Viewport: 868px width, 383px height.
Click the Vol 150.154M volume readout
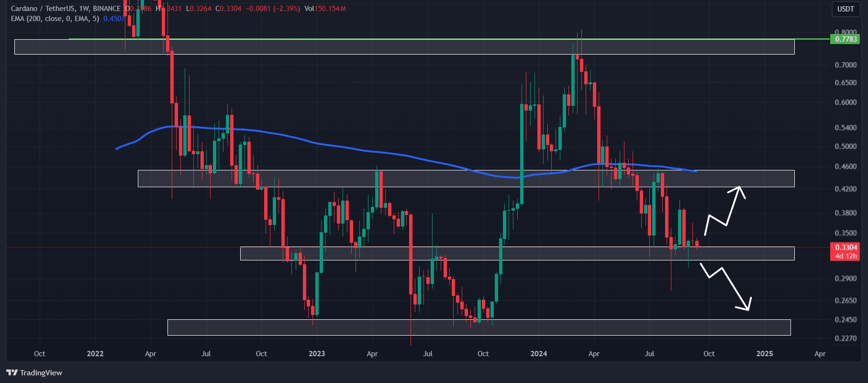325,9
